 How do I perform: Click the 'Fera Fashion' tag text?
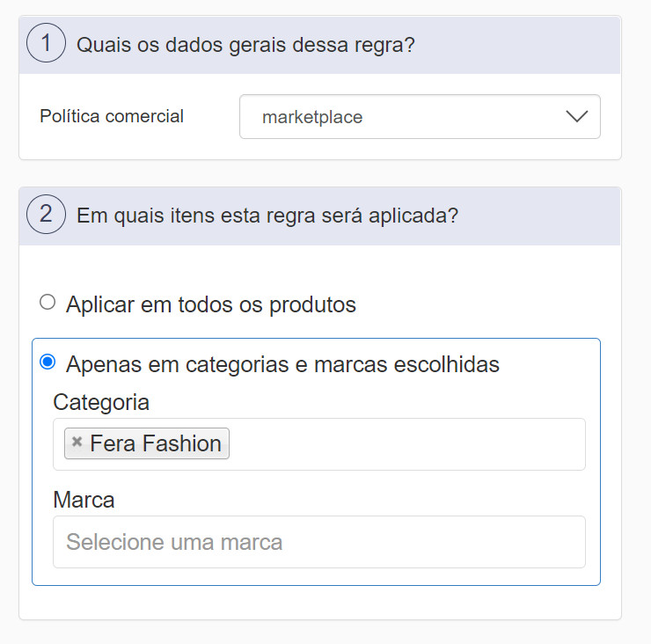pyautogui.click(x=156, y=443)
